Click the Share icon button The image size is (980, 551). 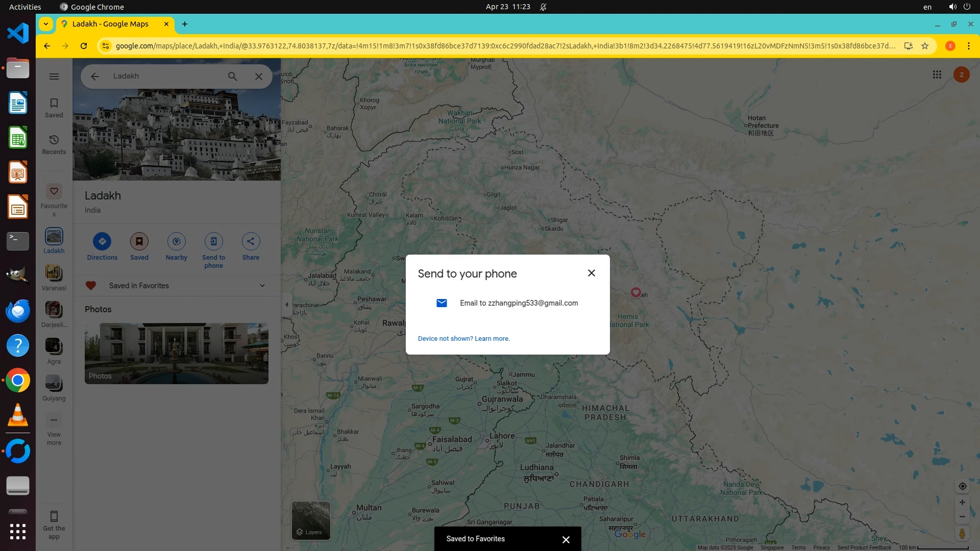(x=251, y=241)
